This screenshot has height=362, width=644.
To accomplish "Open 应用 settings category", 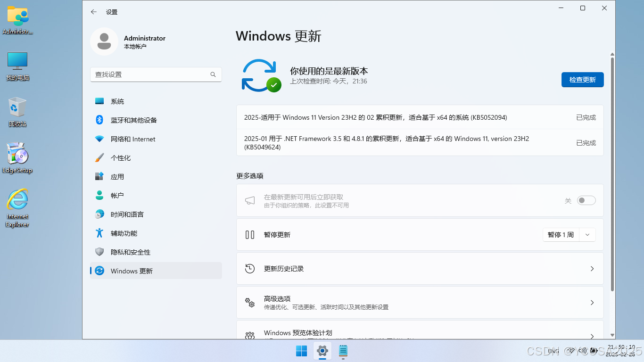I will point(156,177).
